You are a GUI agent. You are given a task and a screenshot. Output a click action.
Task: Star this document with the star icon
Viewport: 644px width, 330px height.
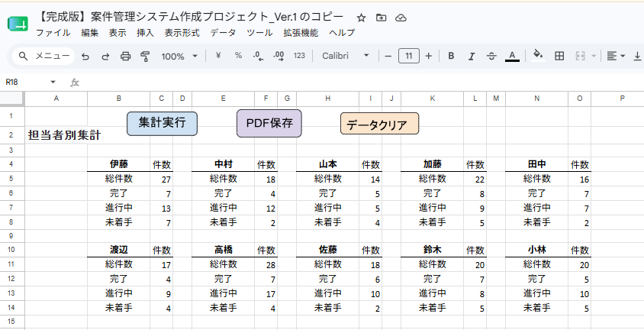(x=361, y=18)
